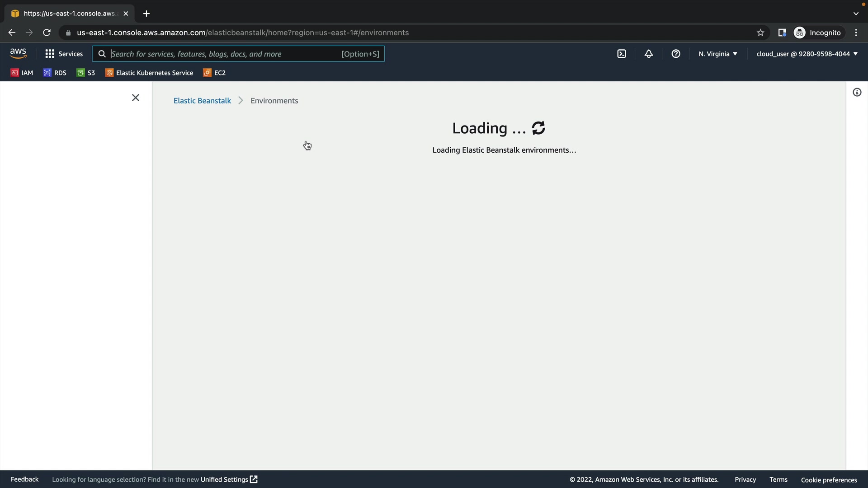868x488 pixels.
Task: Close the side navigation panel
Action: (136, 98)
